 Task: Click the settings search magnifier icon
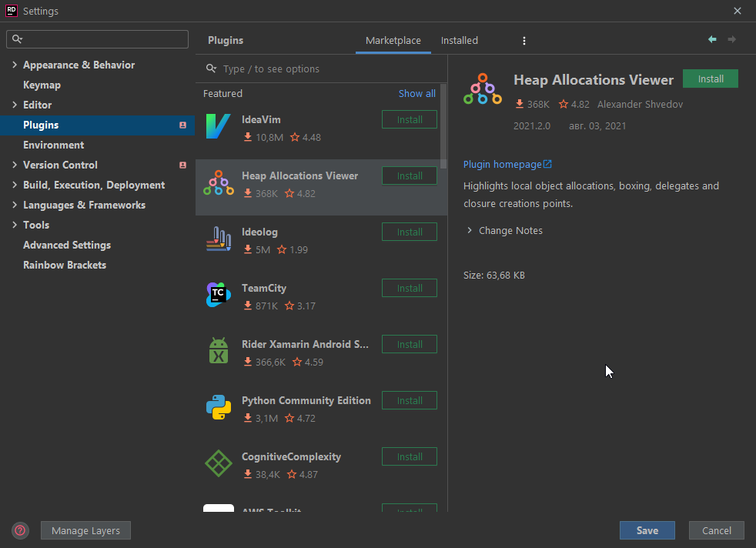pos(17,39)
